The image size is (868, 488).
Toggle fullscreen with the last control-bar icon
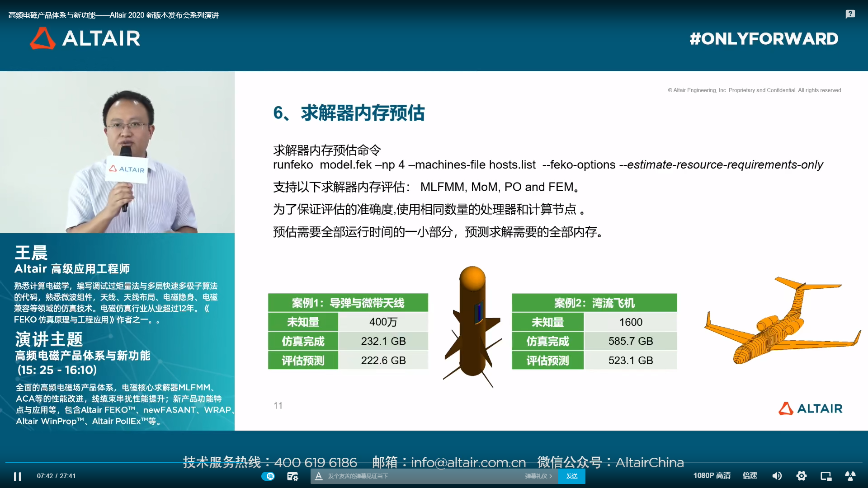pyautogui.click(x=850, y=476)
